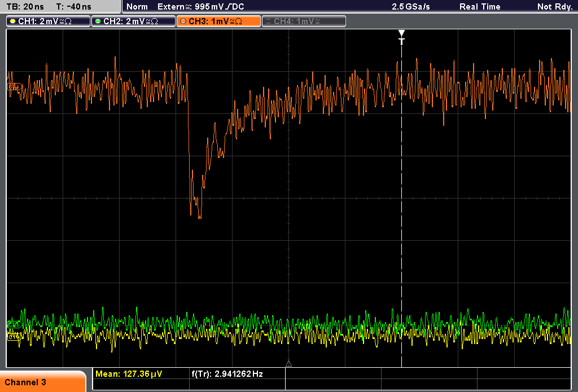Click the Mean: 127.36 µV measurement
The height and width of the screenshot is (392, 578).
[129, 374]
